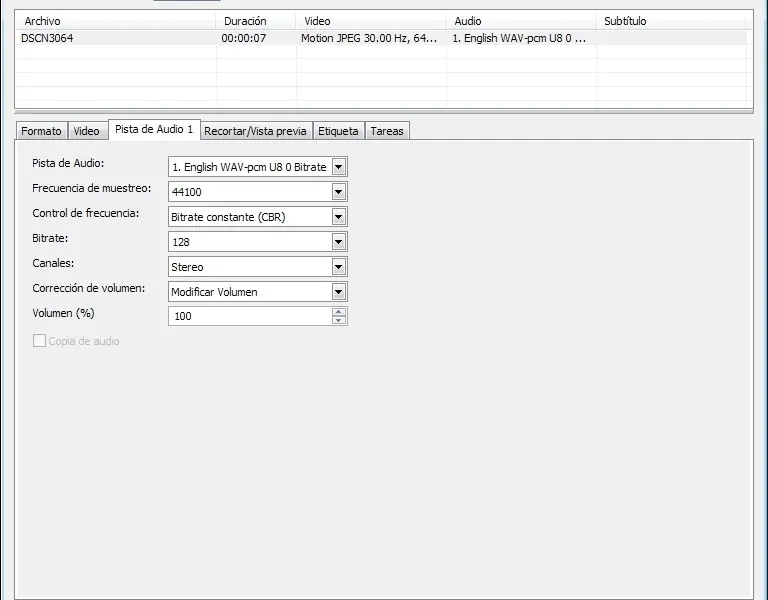The height and width of the screenshot is (600, 768).
Task: Open the Frecuencia de muestreo dropdown arrow
Action: coord(338,192)
